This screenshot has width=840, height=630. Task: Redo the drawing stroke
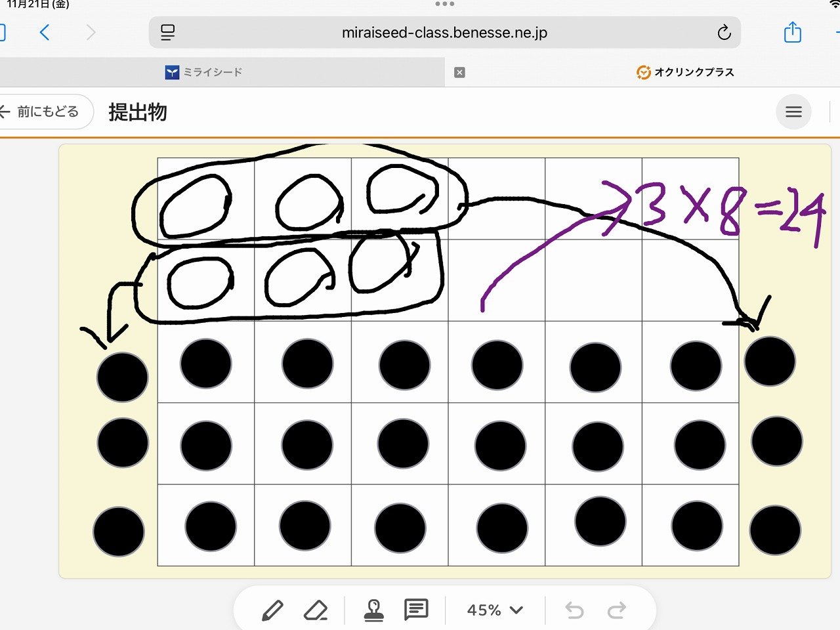(617, 610)
